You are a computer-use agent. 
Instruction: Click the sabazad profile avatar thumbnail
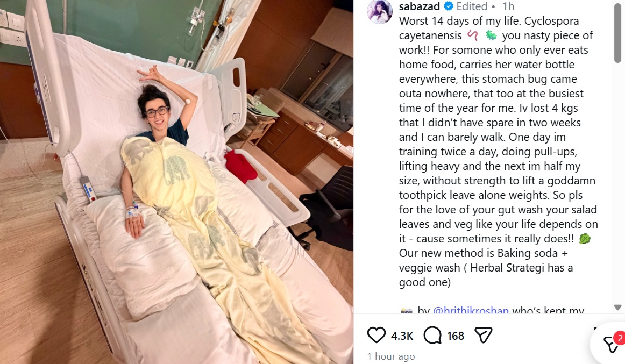tap(380, 11)
